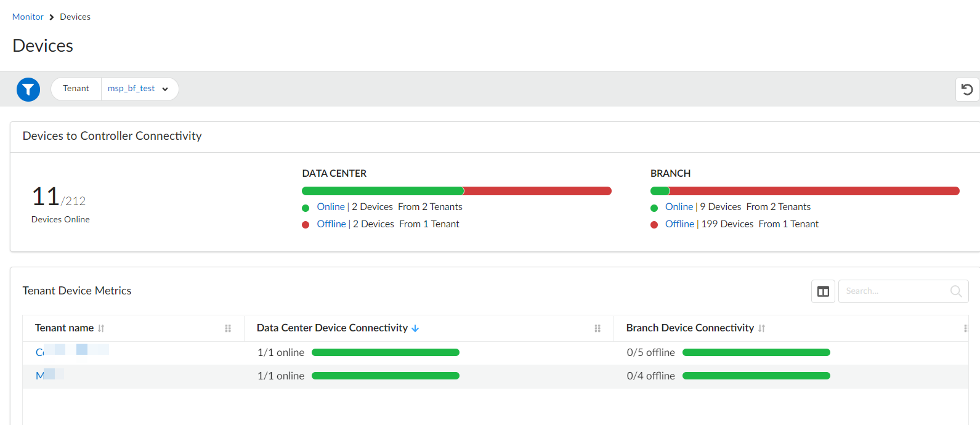Open Branch Online devices link

[679, 207]
